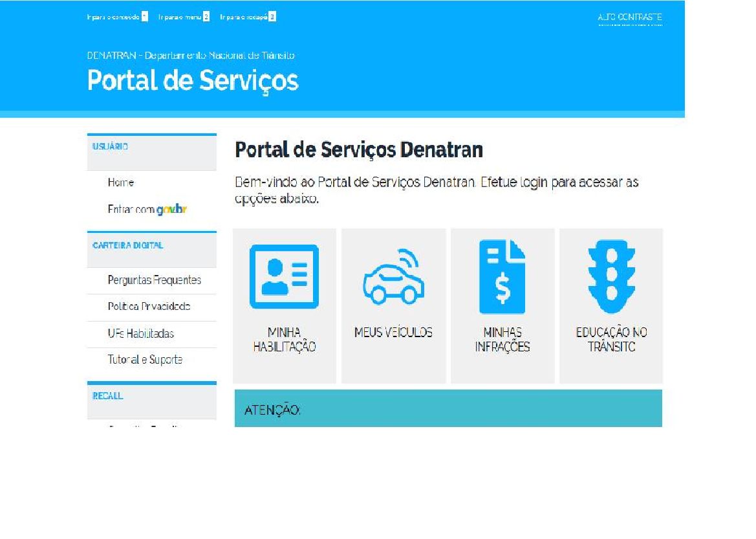
Task: Open MEUS VEÍCULOS label
Action: pos(393,333)
